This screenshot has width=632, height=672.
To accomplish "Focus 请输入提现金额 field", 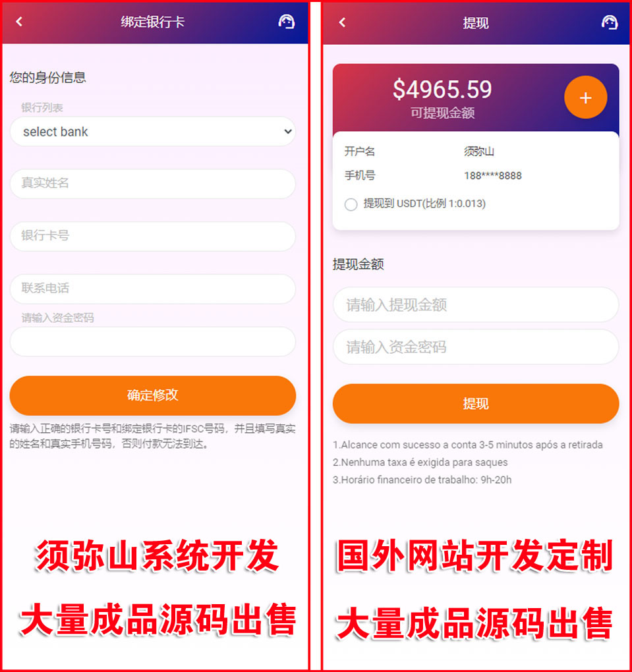I will (476, 305).
